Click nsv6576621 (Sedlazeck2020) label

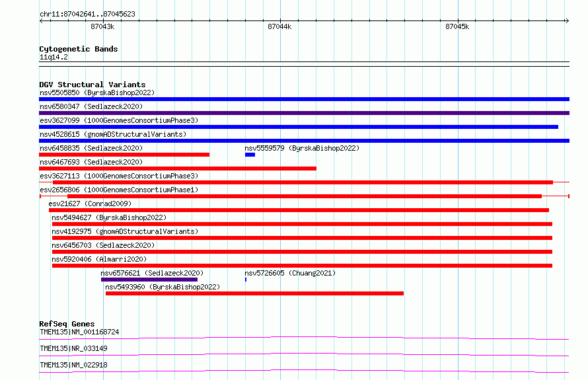[x=152, y=273]
